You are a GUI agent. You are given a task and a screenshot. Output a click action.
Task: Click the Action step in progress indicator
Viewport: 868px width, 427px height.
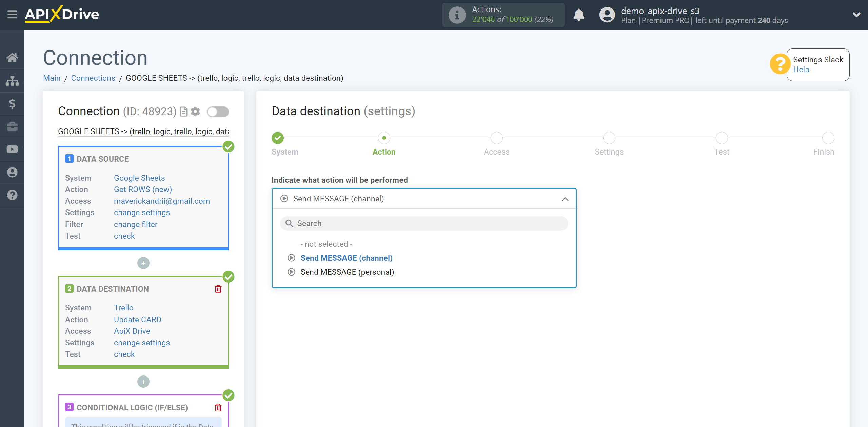pyautogui.click(x=383, y=137)
